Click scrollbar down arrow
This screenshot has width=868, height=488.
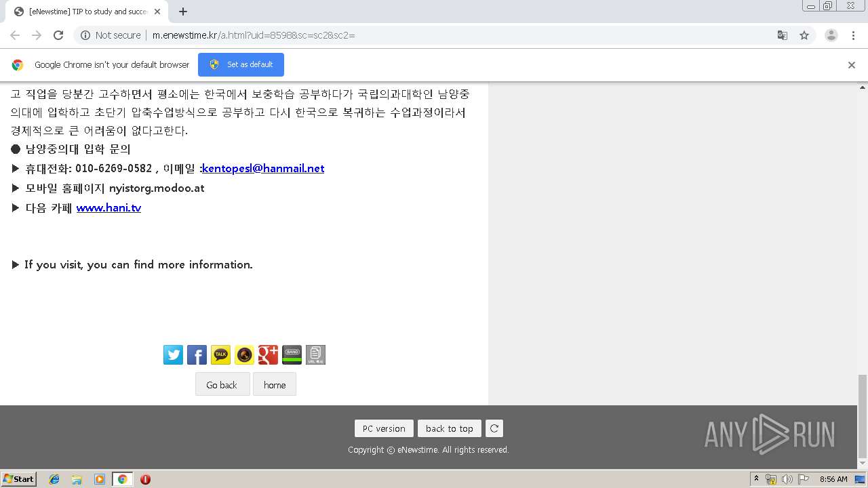click(863, 463)
